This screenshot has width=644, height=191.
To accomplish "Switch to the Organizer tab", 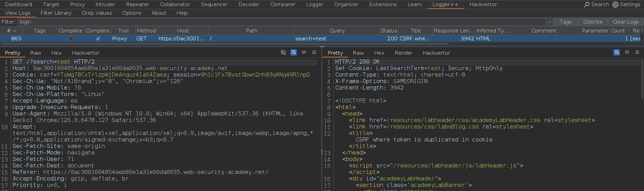I will click(x=346, y=4).
